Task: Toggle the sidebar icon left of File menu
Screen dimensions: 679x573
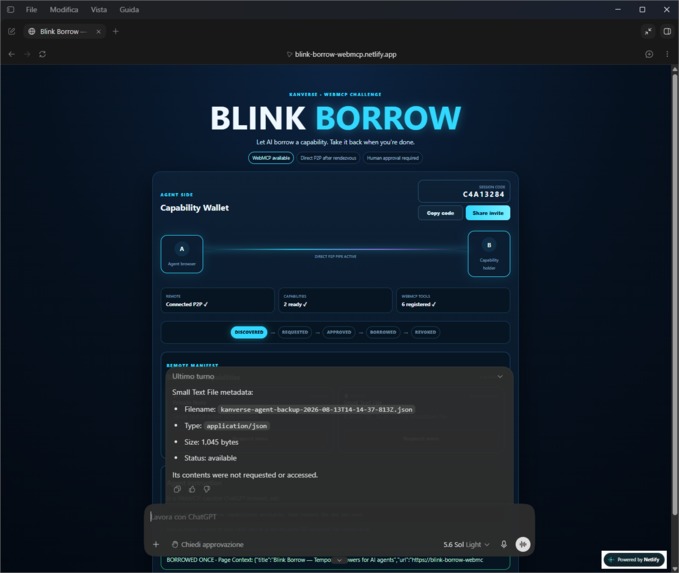Action: (10, 10)
